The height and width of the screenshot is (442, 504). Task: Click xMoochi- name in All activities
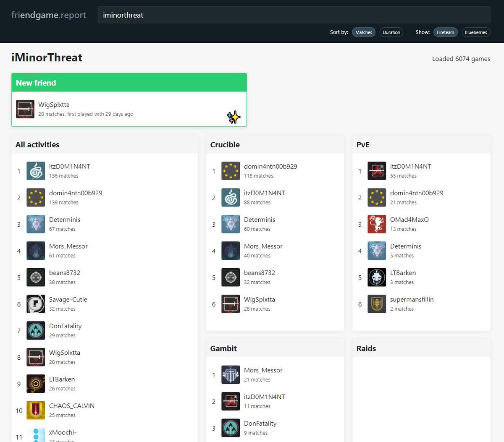[63, 432]
